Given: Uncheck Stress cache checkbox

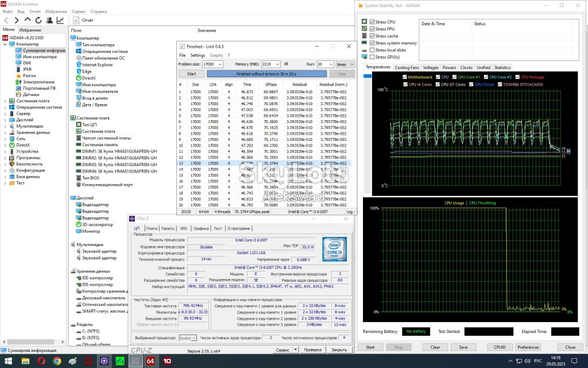Looking at the screenshot, I should click(372, 36).
